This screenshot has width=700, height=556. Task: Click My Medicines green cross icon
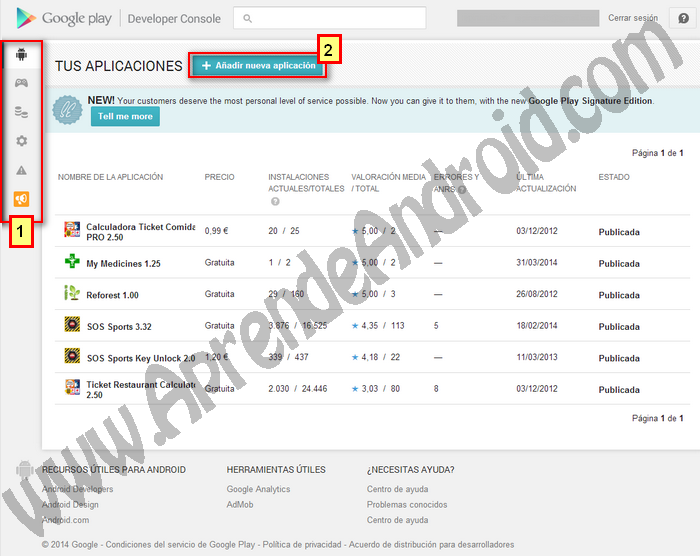(72, 261)
